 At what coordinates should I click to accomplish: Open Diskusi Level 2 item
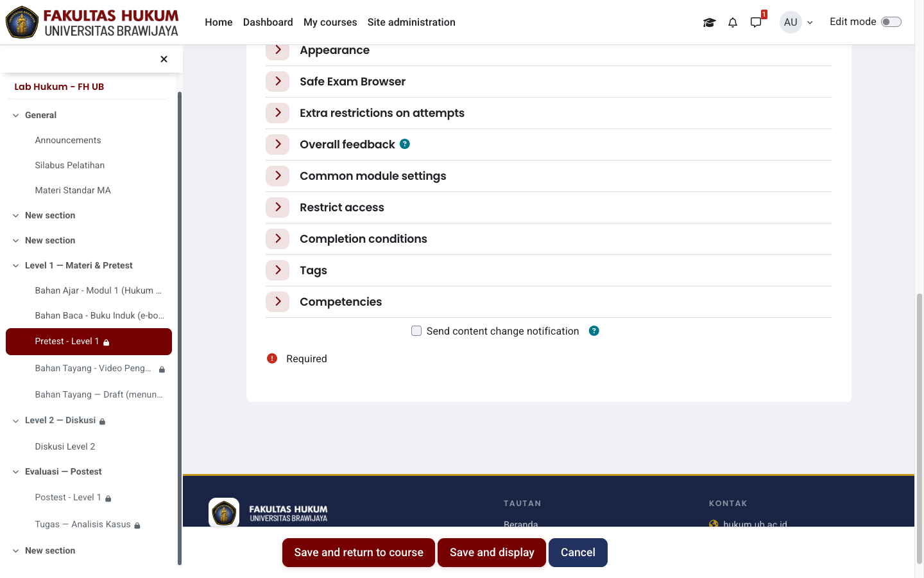pyautogui.click(x=65, y=446)
